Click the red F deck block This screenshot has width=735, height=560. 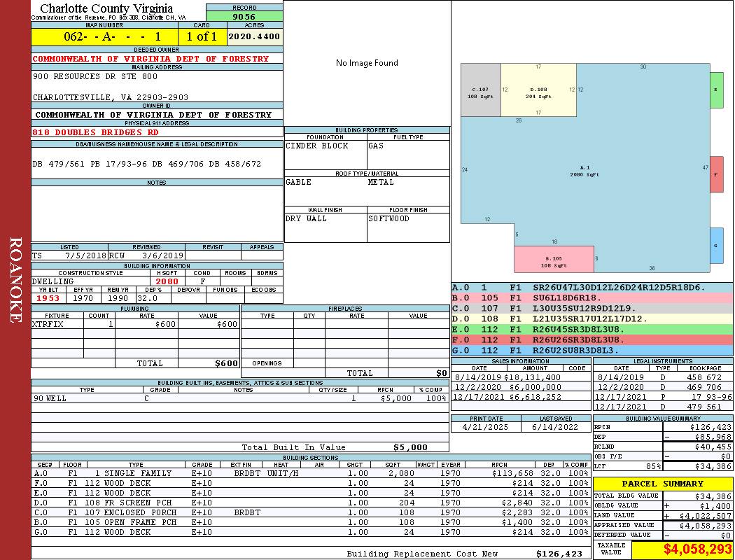tap(716, 174)
